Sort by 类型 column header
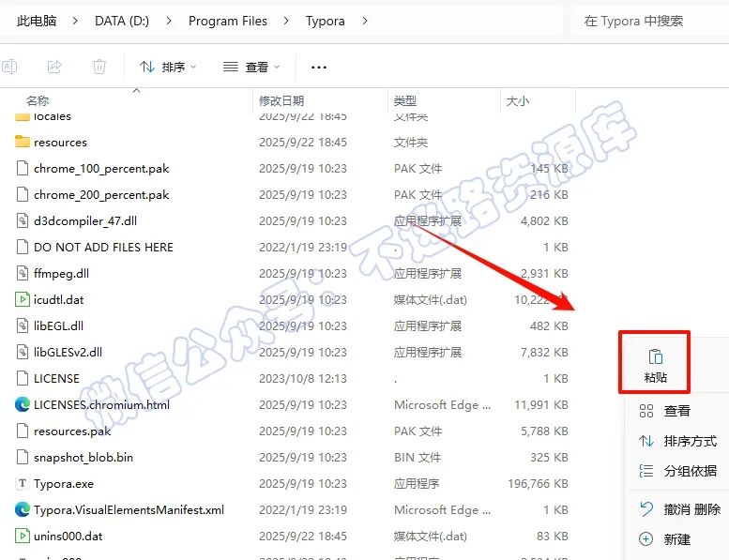Image resolution: width=729 pixels, height=560 pixels. [405, 101]
